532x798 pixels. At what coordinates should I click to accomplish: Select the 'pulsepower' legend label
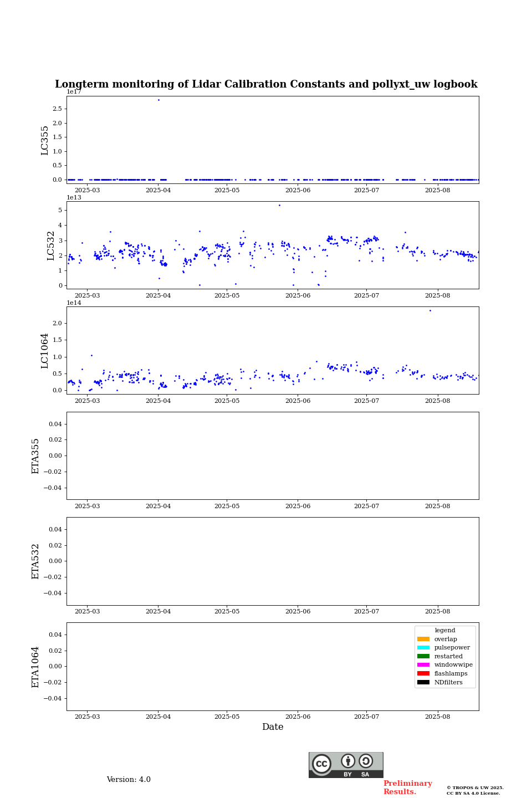point(452,648)
